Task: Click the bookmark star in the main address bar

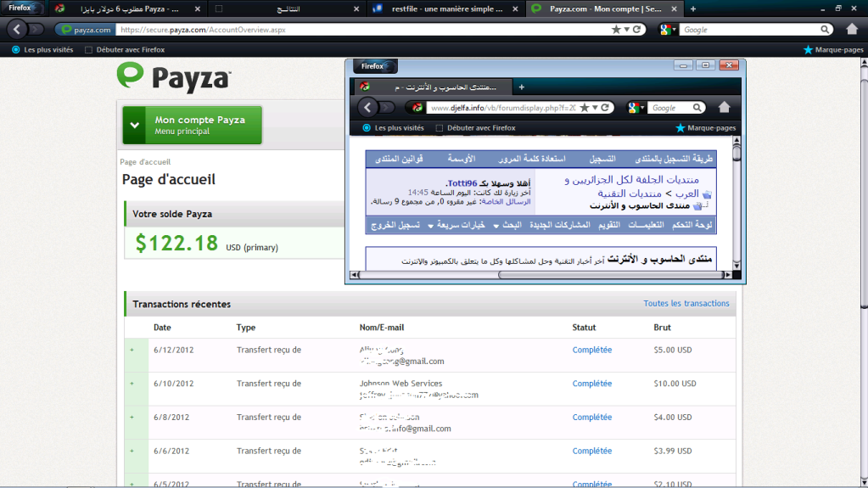Action: (615, 30)
